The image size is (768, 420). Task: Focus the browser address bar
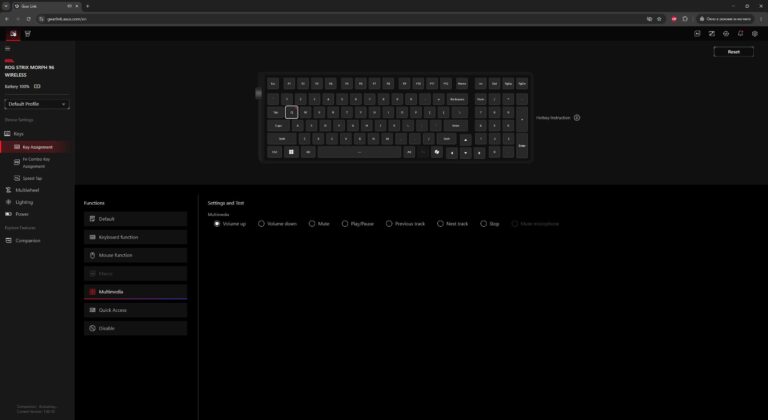343,19
